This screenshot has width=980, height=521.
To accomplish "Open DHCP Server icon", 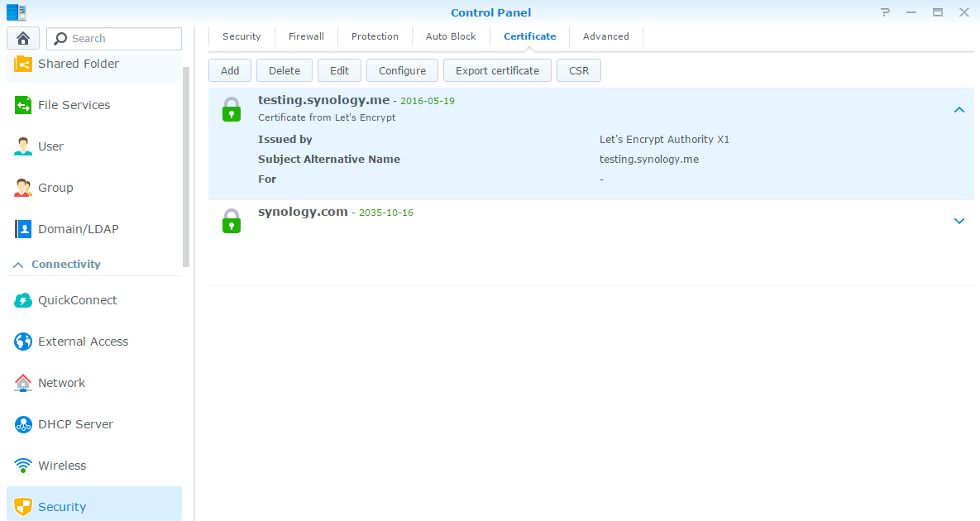I will coord(23,424).
